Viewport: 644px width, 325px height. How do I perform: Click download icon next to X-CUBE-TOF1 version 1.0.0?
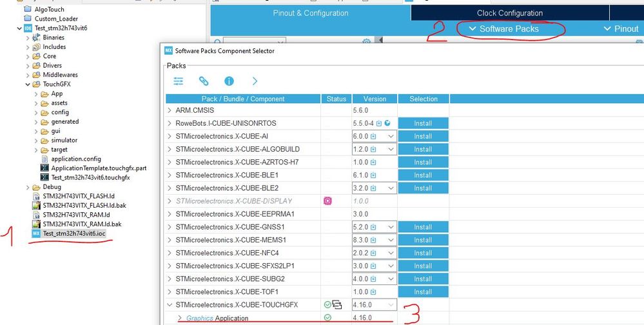tap(373, 291)
